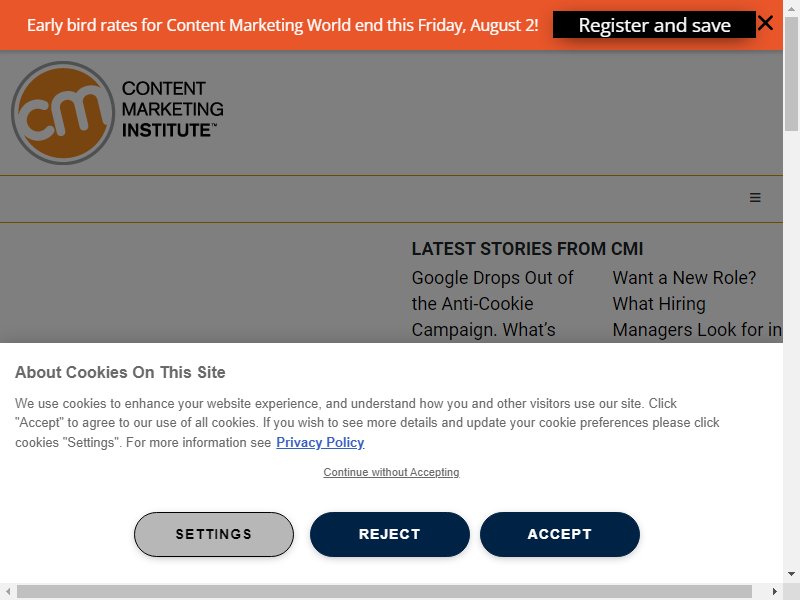This screenshot has height=600, width=800.
Task: Click the About Cookies On This Site heading
Action: 120,372
